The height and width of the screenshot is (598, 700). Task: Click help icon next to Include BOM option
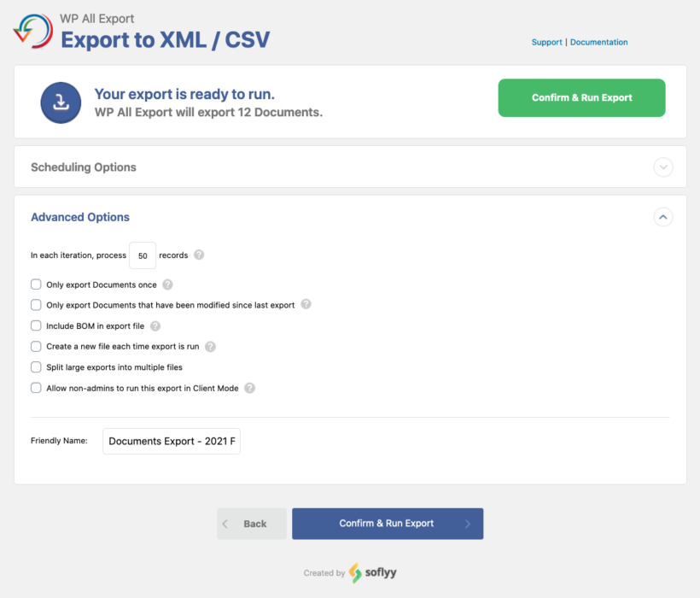[155, 325]
